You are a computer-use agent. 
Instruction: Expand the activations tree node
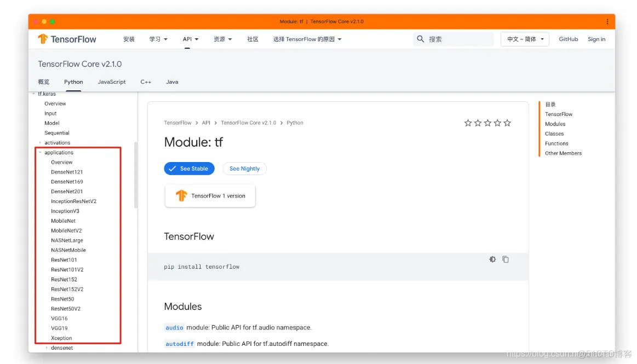pos(40,143)
